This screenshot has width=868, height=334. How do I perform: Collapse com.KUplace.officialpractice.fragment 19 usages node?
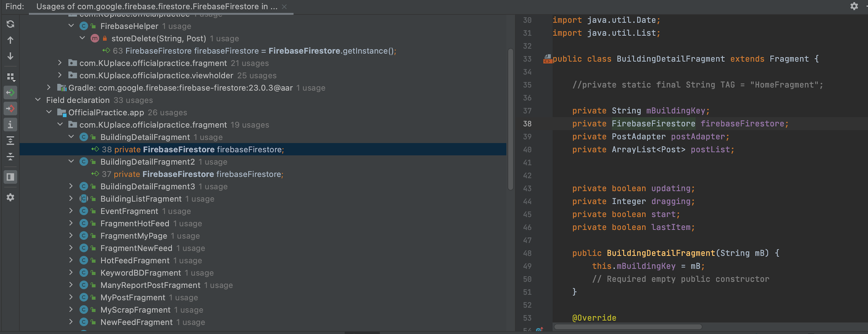(x=60, y=124)
